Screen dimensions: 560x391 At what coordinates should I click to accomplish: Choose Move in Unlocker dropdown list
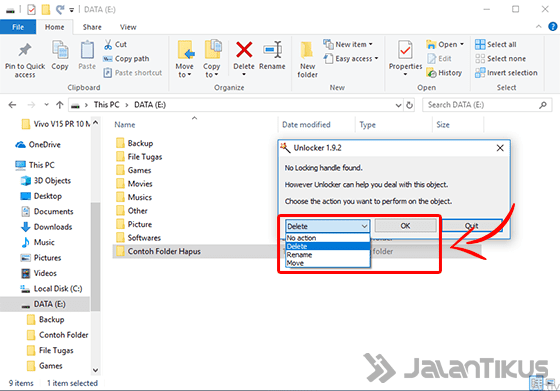coord(328,263)
